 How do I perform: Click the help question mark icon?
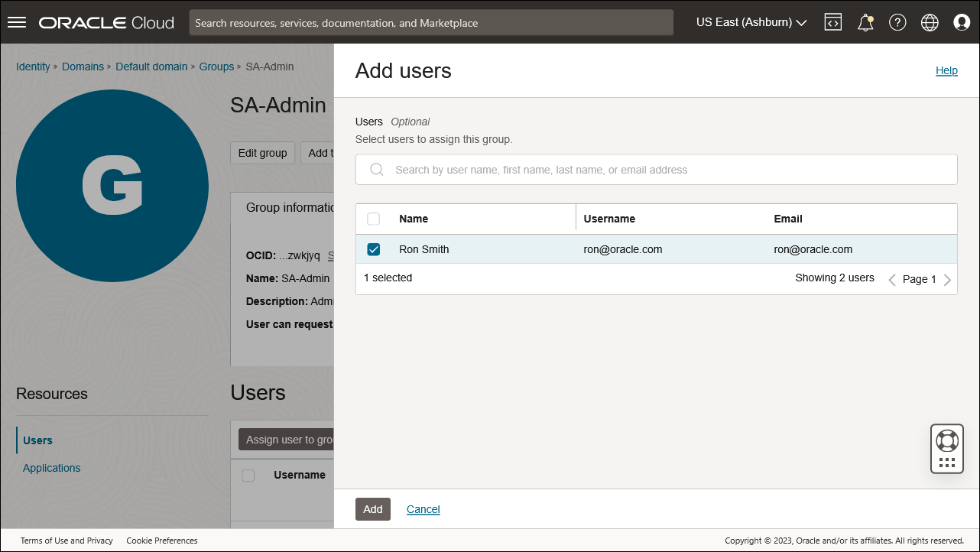(897, 21)
